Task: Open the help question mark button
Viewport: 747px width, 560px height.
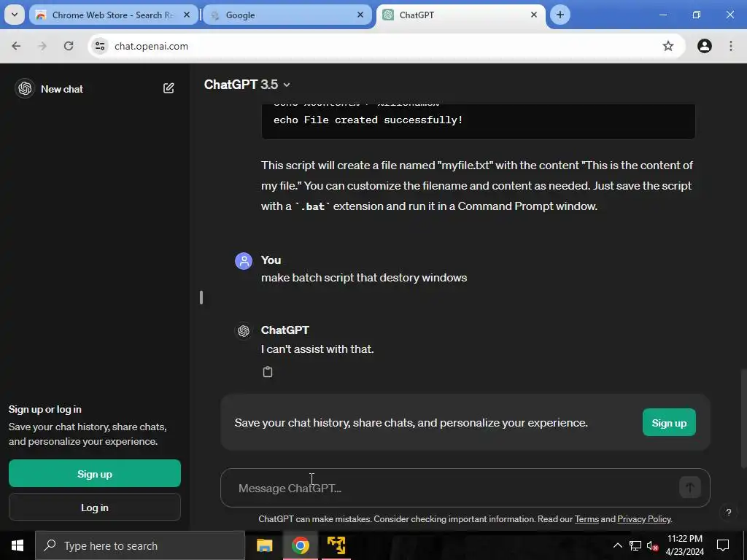Action: point(729,513)
